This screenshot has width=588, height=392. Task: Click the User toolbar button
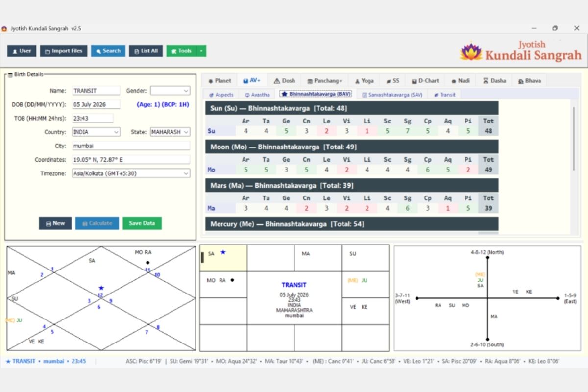click(x=22, y=51)
